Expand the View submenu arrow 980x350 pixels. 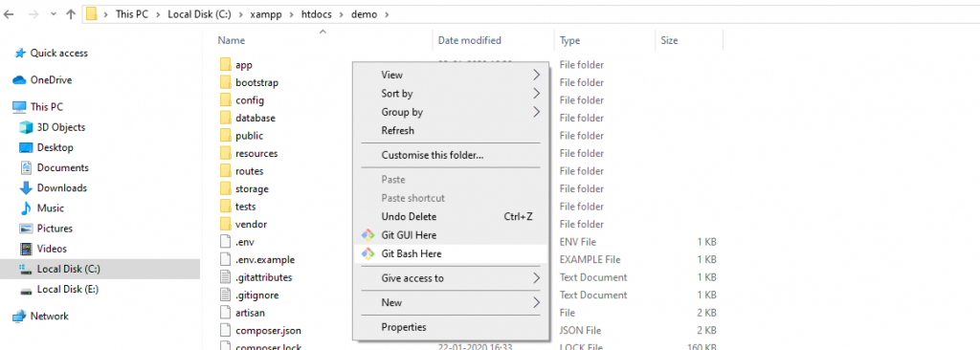click(x=536, y=75)
